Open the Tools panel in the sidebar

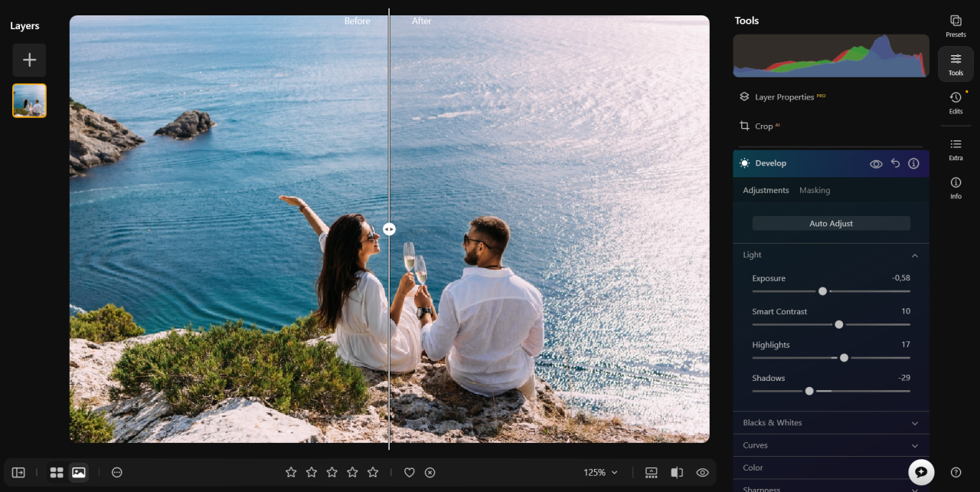pyautogui.click(x=955, y=64)
